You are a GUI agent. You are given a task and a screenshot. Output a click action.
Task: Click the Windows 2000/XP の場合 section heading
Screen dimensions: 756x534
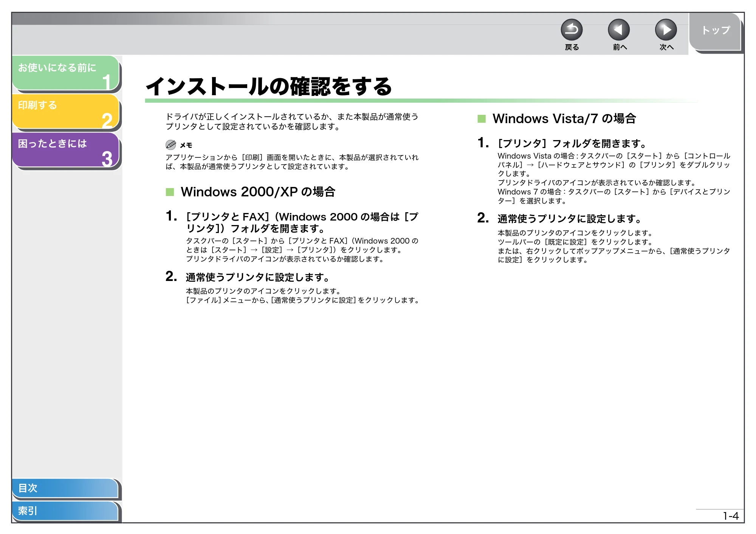pos(258,192)
